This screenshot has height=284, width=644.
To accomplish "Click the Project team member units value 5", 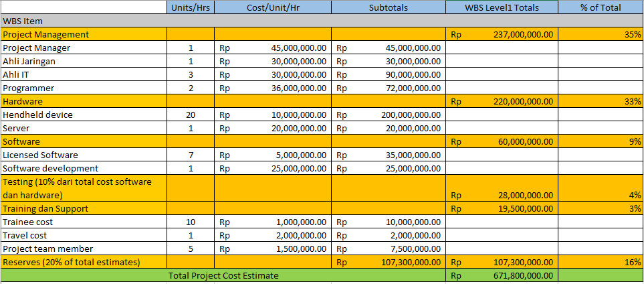I will (x=191, y=248).
